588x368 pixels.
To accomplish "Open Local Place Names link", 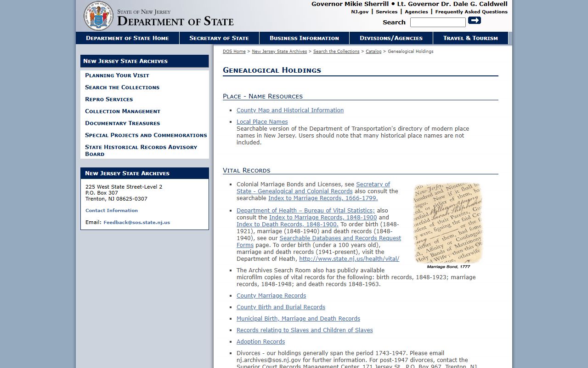I will [x=262, y=122].
